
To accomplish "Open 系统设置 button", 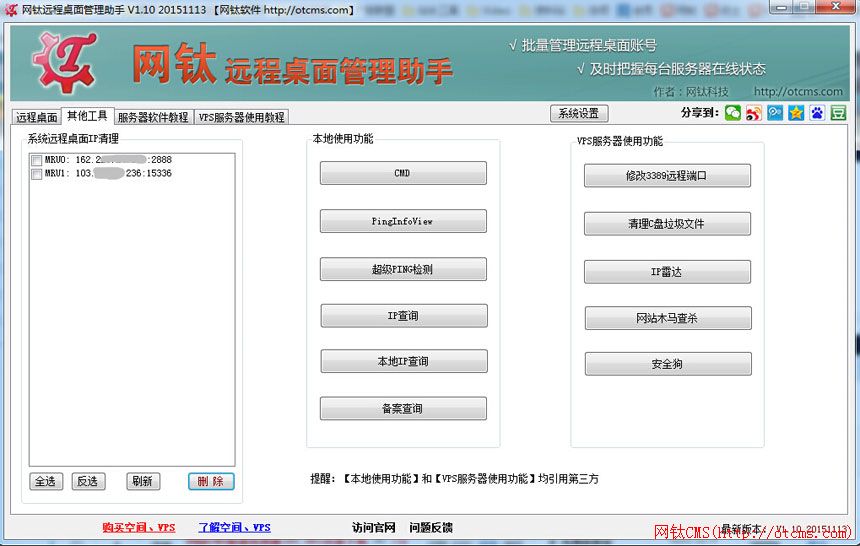I will (579, 114).
